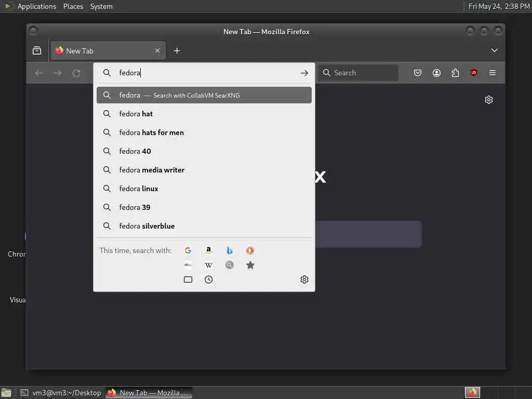Search this time with Wikipedia
Viewport: 532px width, 399px height.
pos(209,265)
